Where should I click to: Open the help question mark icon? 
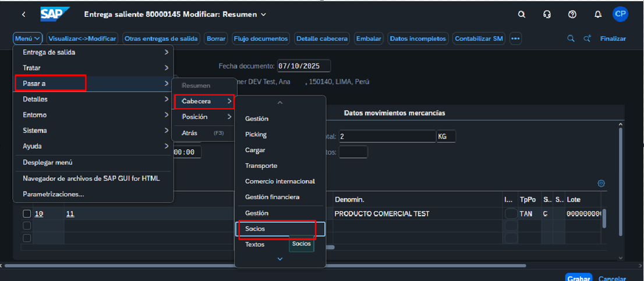[572, 15]
